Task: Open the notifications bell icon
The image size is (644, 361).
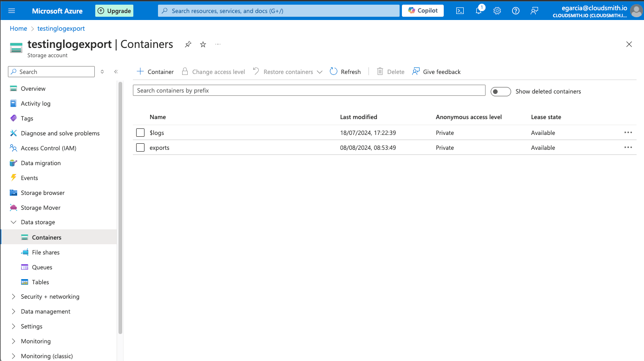Action: pos(479,11)
